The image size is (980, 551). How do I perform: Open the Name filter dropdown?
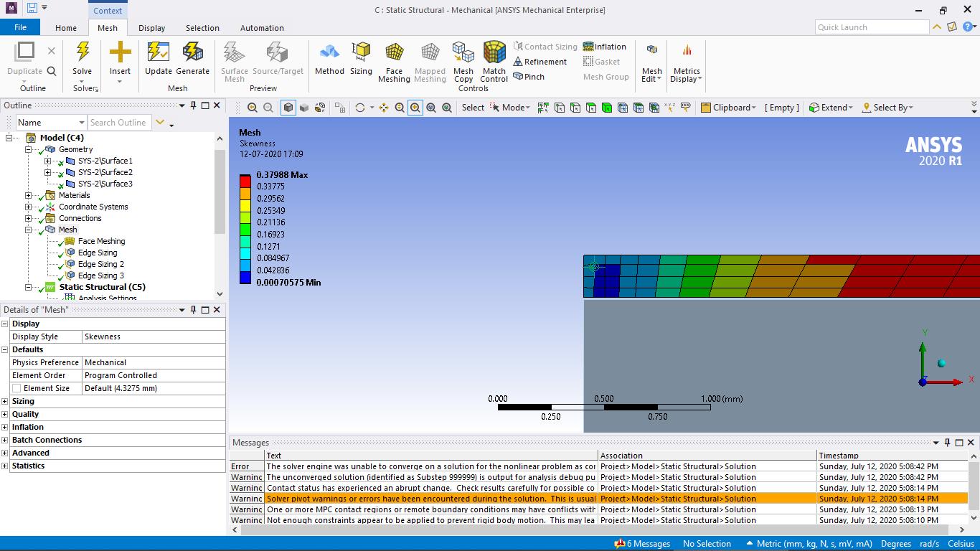[51, 123]
